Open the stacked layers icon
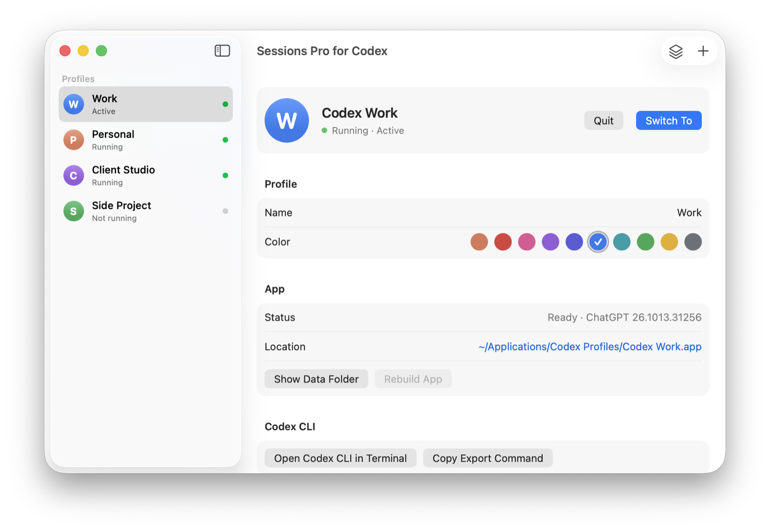This screenshot has width=770, height=532. [676, 51]
